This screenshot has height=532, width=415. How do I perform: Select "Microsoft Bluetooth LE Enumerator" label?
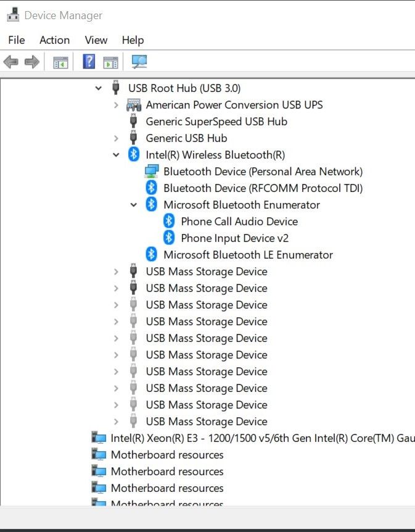pos(248,254)
